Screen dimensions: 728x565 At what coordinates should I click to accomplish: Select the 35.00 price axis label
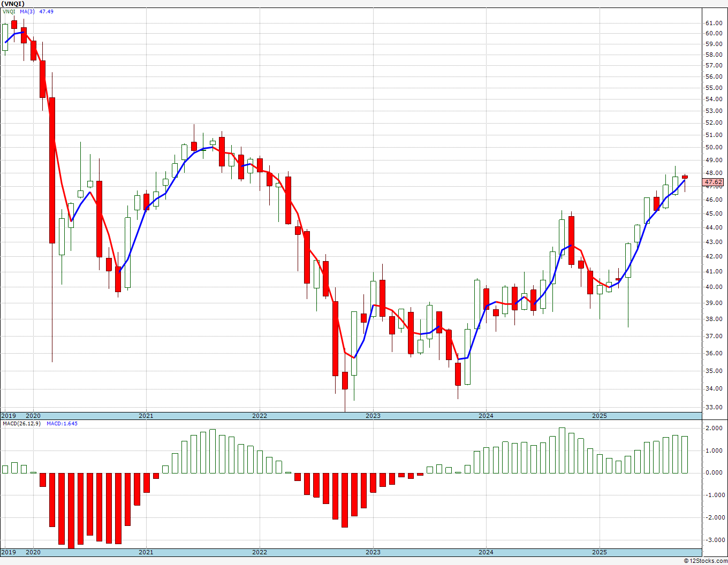[x=714, y=371]
